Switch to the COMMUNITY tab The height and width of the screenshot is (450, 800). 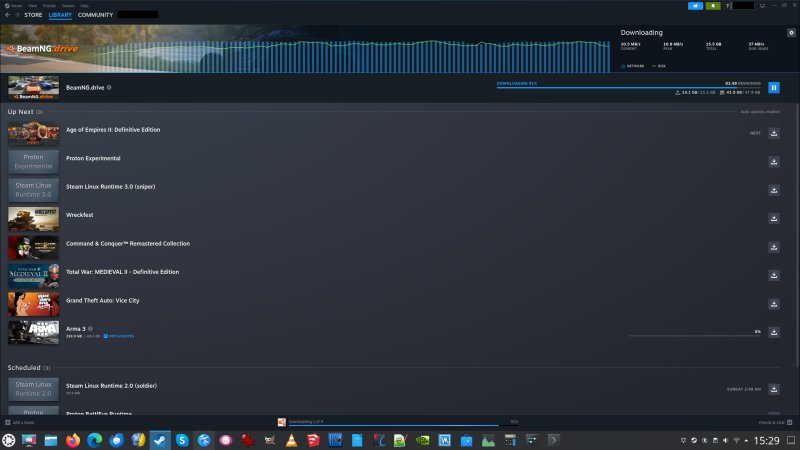[x=95, y=15]
